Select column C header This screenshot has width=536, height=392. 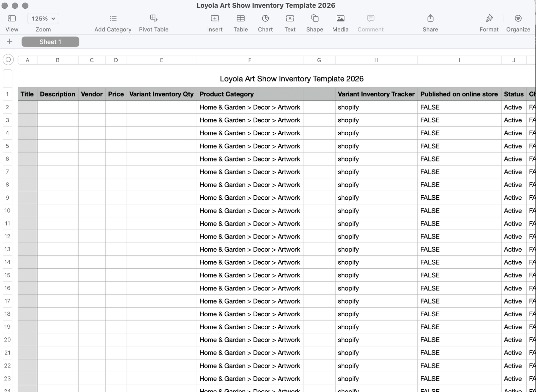(x=92, y=60)
